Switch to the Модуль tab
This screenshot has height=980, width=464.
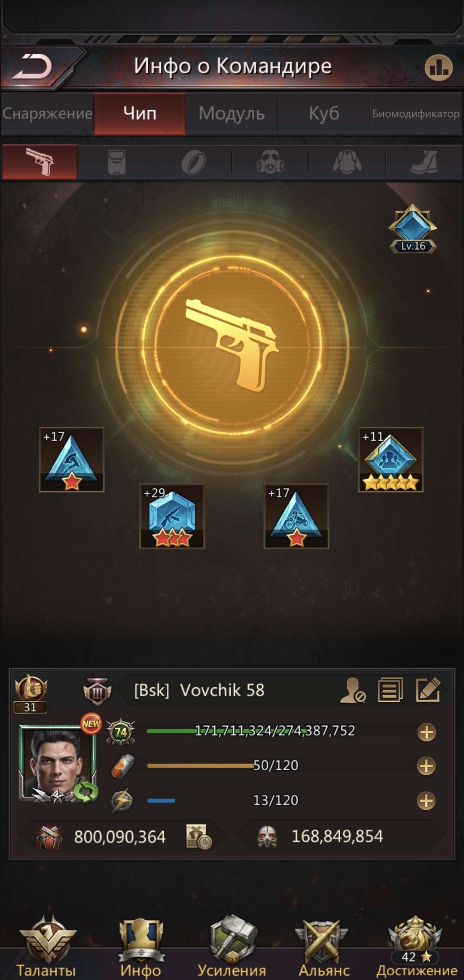click(232, 114)
